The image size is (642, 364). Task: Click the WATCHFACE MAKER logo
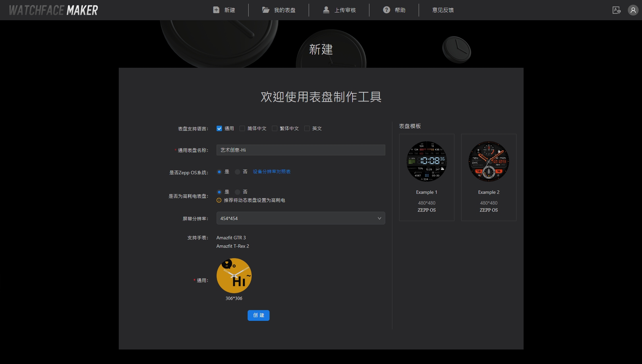(53, 10)
